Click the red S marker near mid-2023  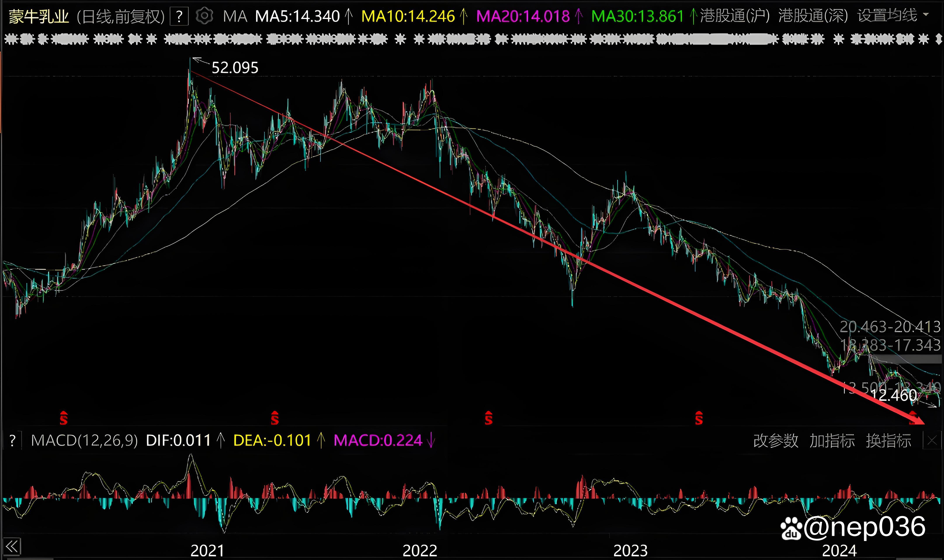[x=699, y=418]
